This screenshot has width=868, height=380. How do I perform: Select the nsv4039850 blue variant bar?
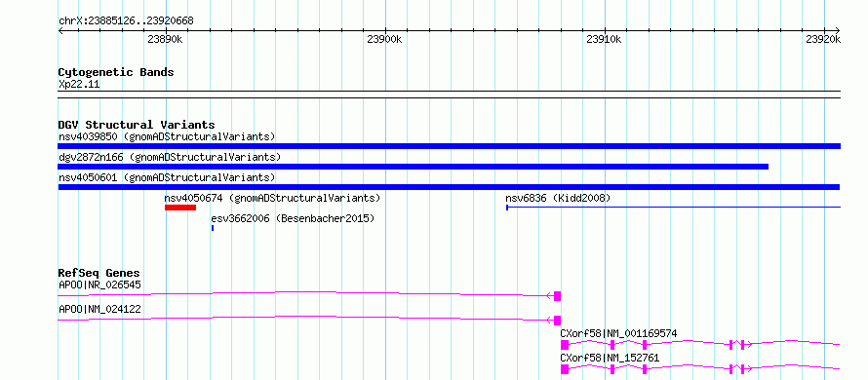(x=449, y=146)
